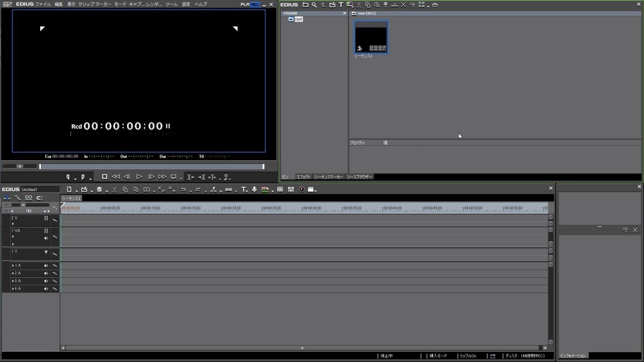The height and width of the screenshot is (362, 644).
Task: Click the delete X icon in bin toolbar
Action: click(x=403, y=5)
